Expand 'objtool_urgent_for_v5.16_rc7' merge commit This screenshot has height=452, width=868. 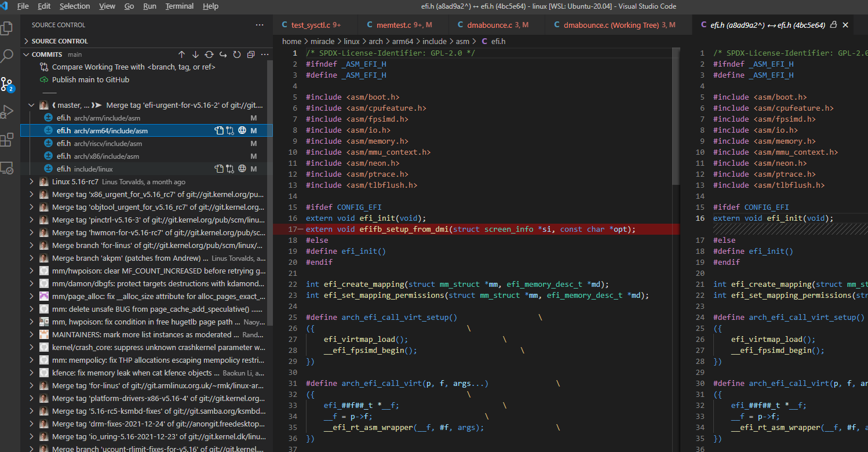click(32, 207)
